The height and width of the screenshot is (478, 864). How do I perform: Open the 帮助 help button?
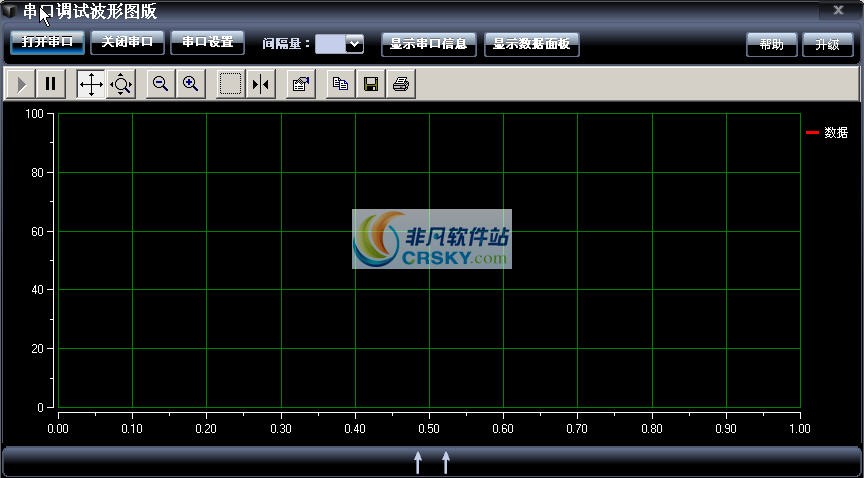point(771,44)
